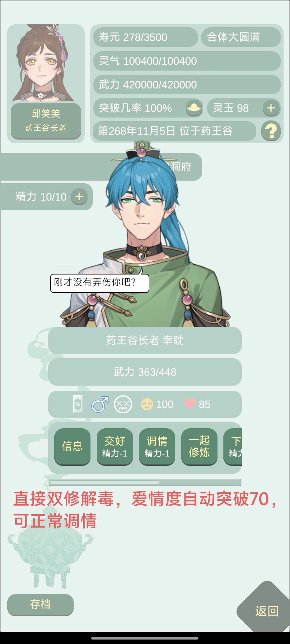Tap the pink heart love icon
290x644 pixels.
[x=190, y=404]
